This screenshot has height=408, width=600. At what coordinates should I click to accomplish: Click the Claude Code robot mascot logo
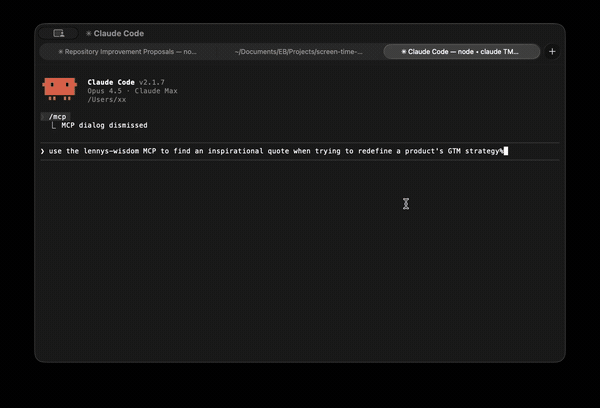[x=59, y=89]
